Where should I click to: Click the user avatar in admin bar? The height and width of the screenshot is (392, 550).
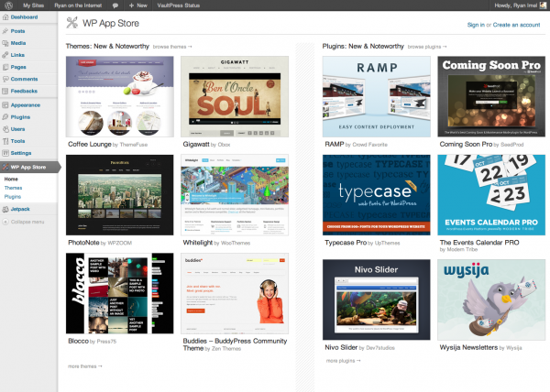(x=542, y=5)
